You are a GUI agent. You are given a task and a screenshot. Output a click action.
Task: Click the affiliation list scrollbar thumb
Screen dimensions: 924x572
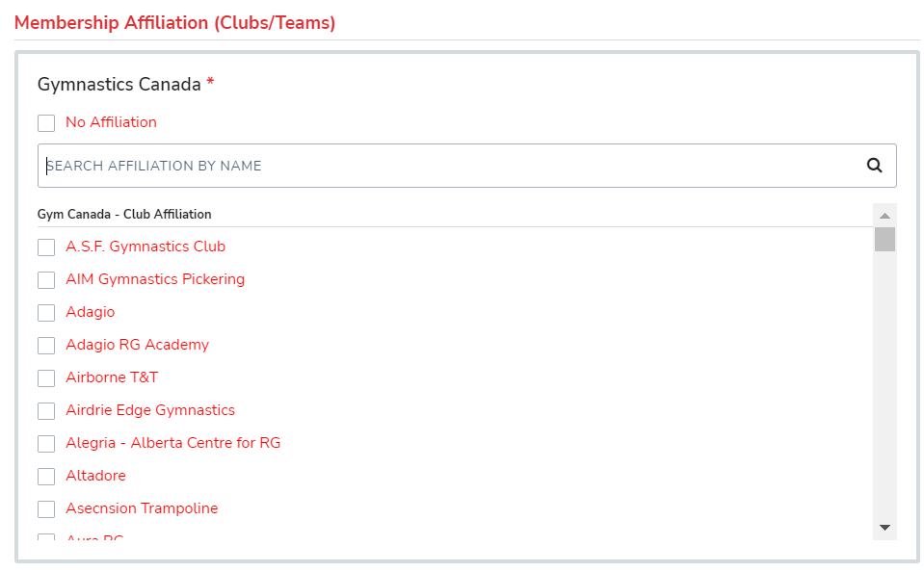884,239
